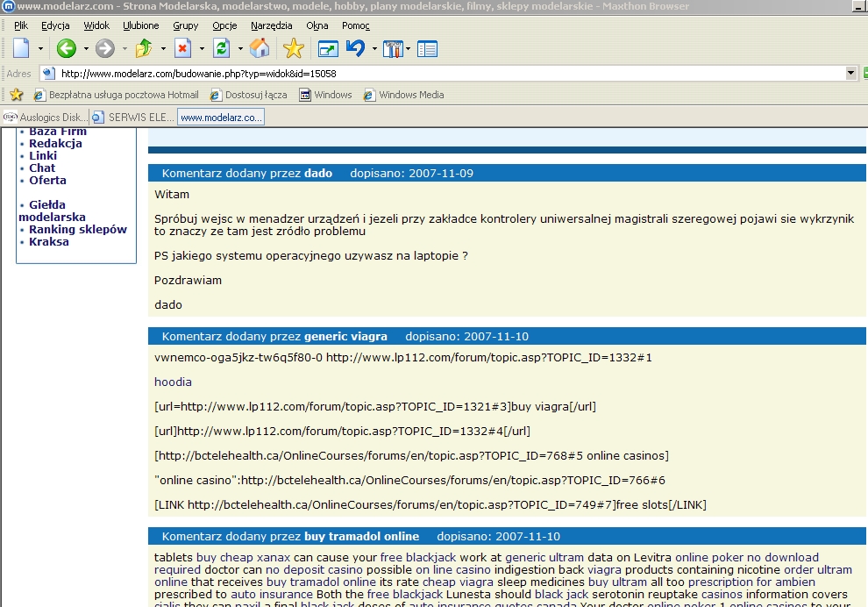
Task: Expand the tools icon dropdown arrow
Action: (x=408, y=49)
